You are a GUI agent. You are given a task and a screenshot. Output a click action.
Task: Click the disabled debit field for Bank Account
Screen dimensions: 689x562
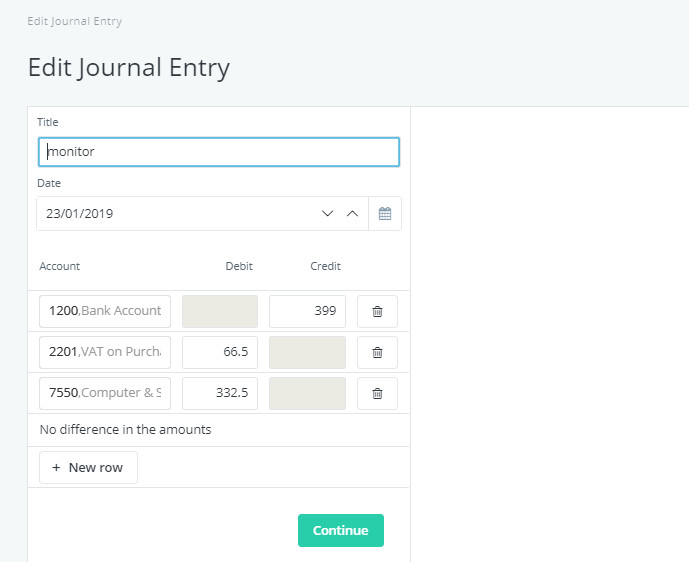point(220,311)
